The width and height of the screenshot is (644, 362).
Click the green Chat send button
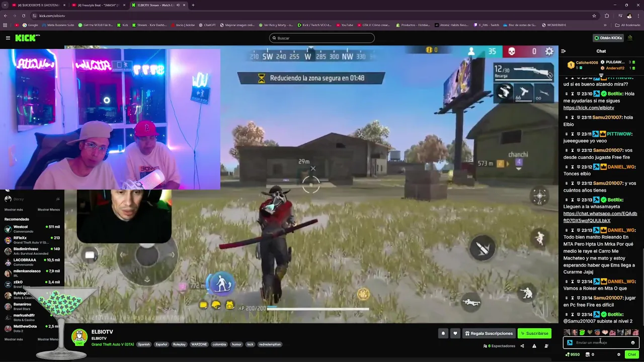(631, 354)
